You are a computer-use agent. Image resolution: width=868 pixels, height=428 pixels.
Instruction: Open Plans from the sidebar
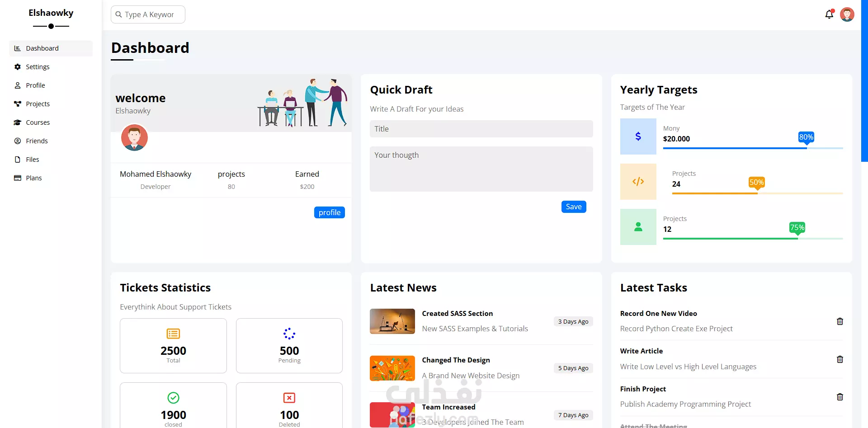tap(51, 178)
